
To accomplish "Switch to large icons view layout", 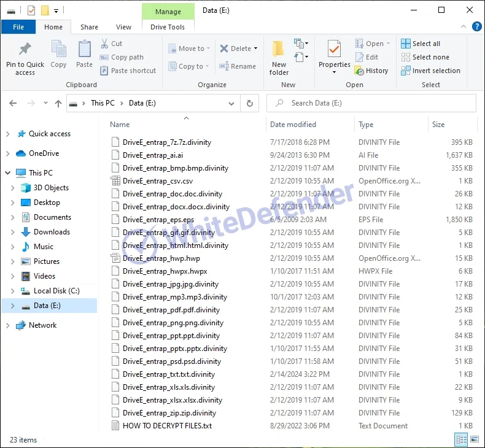I will tap(473, 439).
